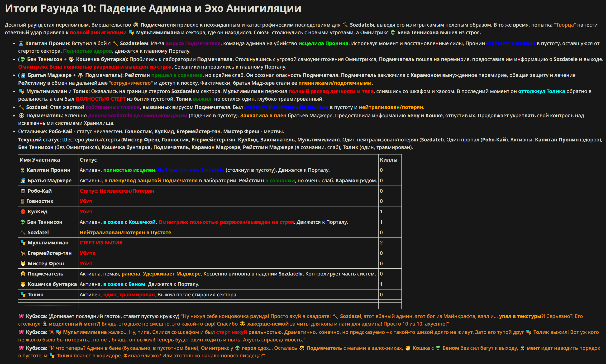The height and width of the screenshot is (364, 606).
Task: Click the bold 'упал в текстуры' comment text
Action: 520,316
